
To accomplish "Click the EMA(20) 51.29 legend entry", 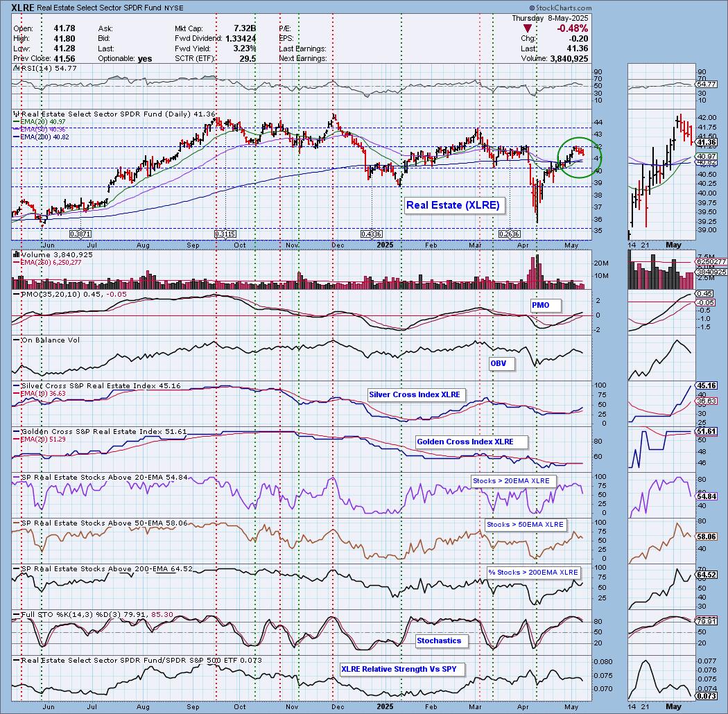I will [40, 439].
